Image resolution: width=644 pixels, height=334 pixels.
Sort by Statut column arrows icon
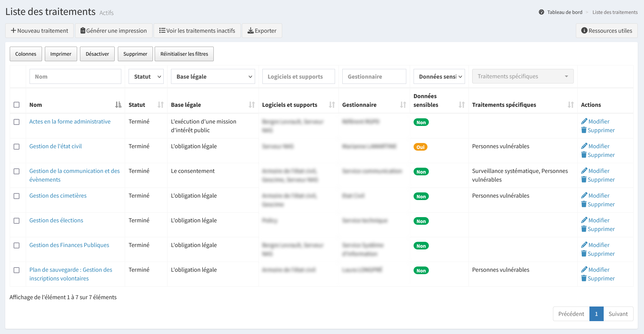pyautogui.click(x=161, y=105)
